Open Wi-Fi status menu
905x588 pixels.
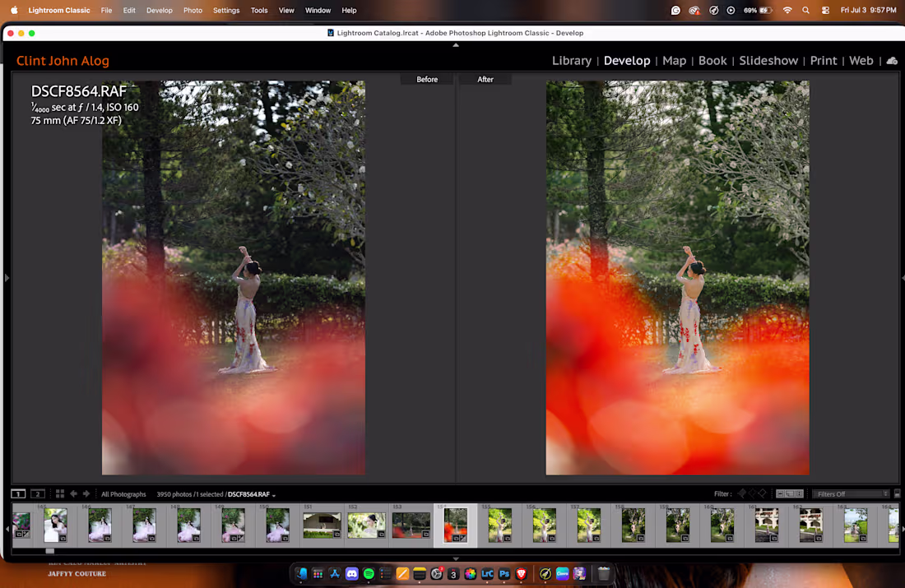pos(787,11)
